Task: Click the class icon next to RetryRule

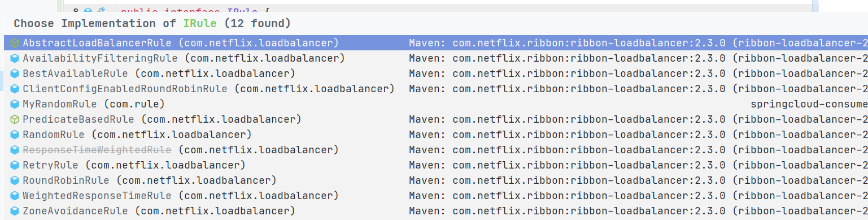Action: [15, 165]
